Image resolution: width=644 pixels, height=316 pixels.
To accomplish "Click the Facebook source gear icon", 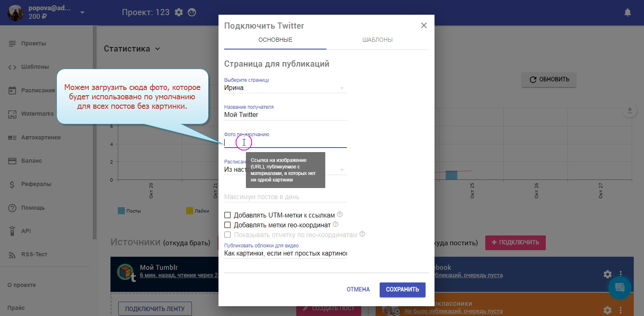I will pyautogui.click(x=608, y=274).
